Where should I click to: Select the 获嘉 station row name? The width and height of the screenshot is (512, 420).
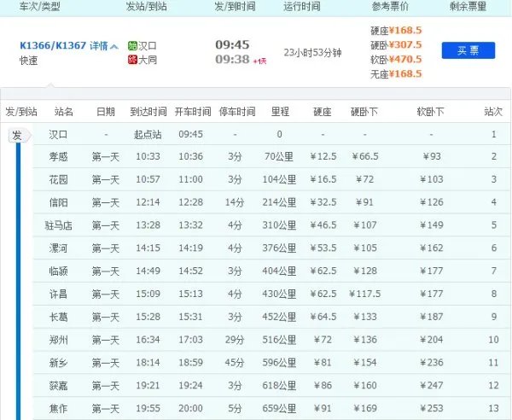tap(58, 386)
